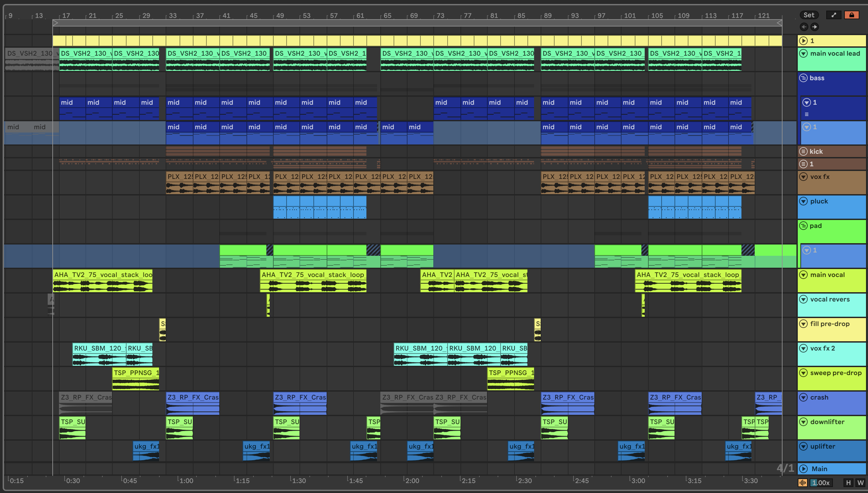Select the second TSP_PPNSG sweep clip near bar 81

pyautogui.click(x=511, y=379)
